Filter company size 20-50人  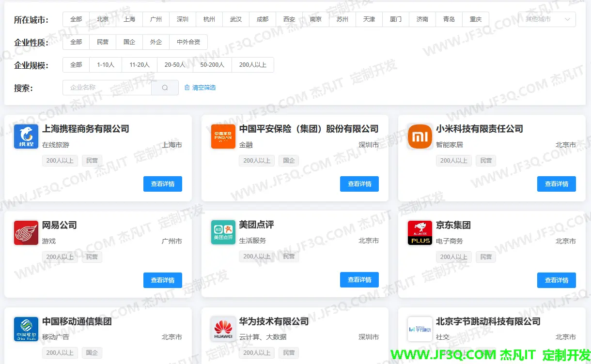[x=175, y=65]
